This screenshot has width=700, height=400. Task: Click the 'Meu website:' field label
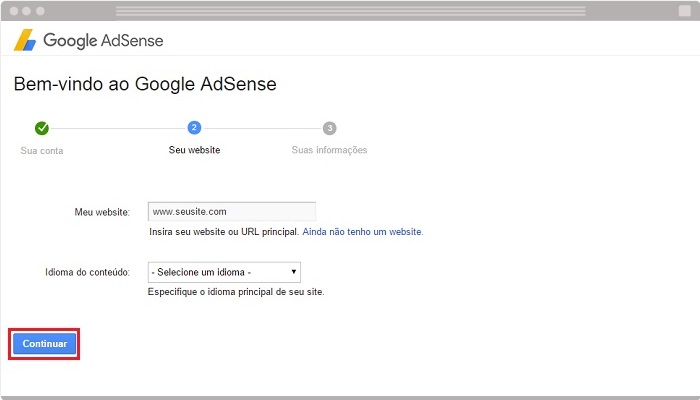(102, 212)
